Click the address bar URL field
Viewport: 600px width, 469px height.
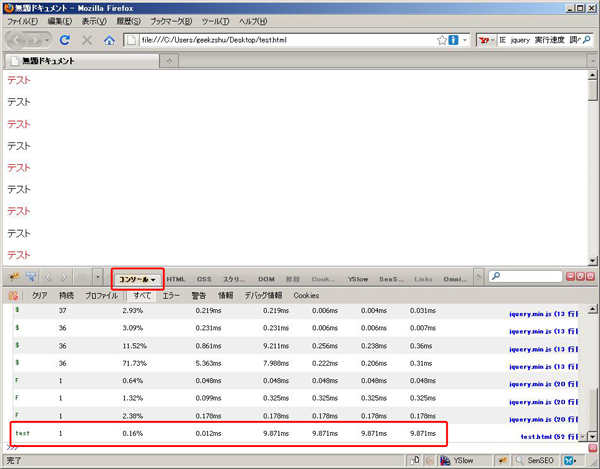287,40
